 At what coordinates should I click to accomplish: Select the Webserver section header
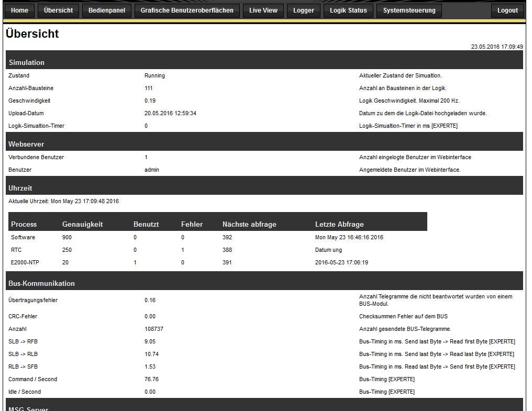[26, 144]
